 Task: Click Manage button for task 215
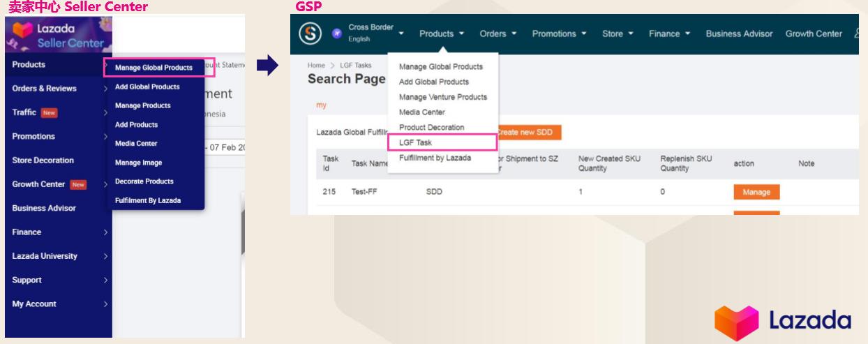tap(756, 191)
